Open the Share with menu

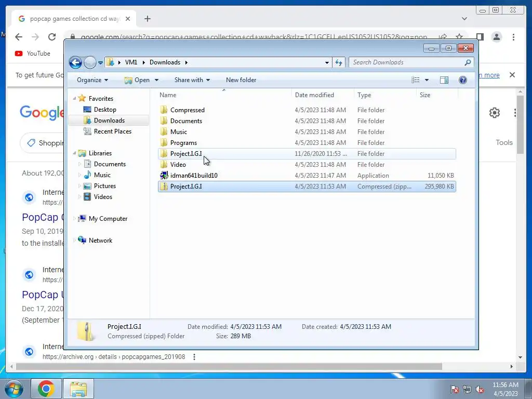[192, 80]
